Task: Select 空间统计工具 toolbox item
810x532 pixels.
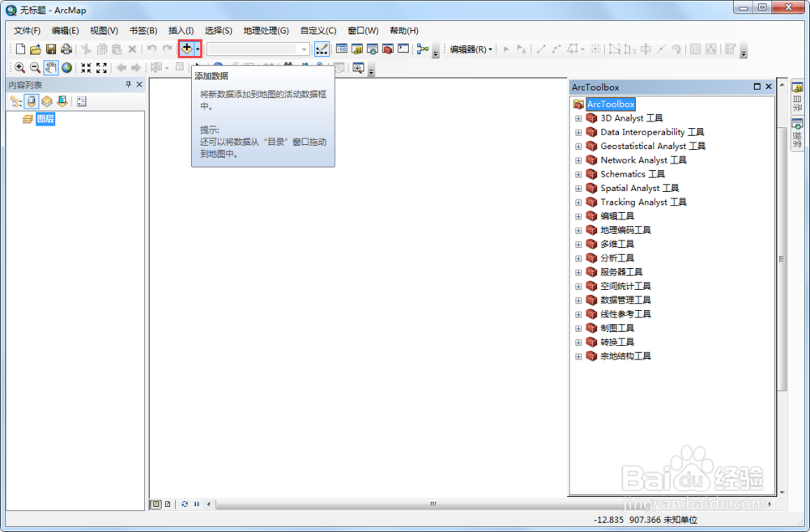Action: click(625, 286)
